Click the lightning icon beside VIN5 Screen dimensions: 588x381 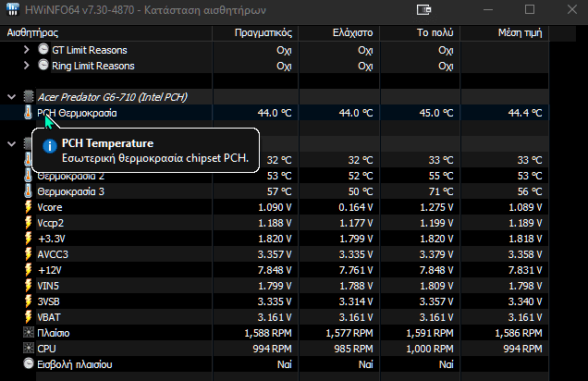28,286
